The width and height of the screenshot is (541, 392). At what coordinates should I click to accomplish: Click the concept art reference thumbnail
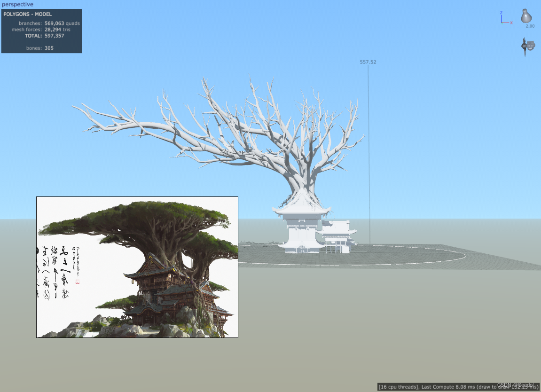[x=137, y=267]
